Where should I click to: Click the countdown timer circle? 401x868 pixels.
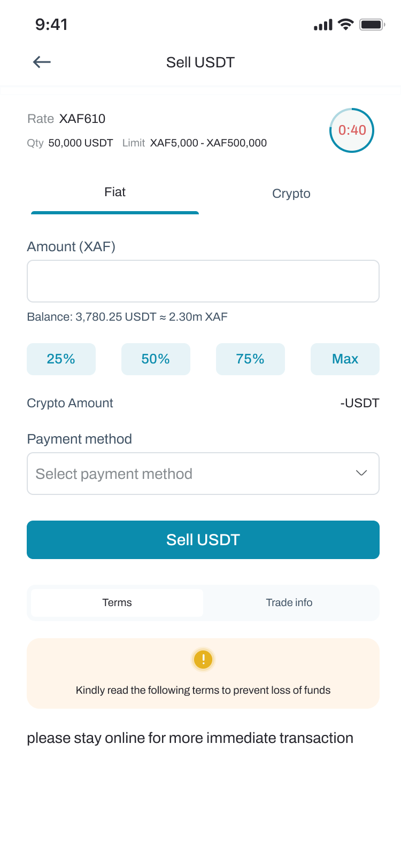(x=352, y=130)
